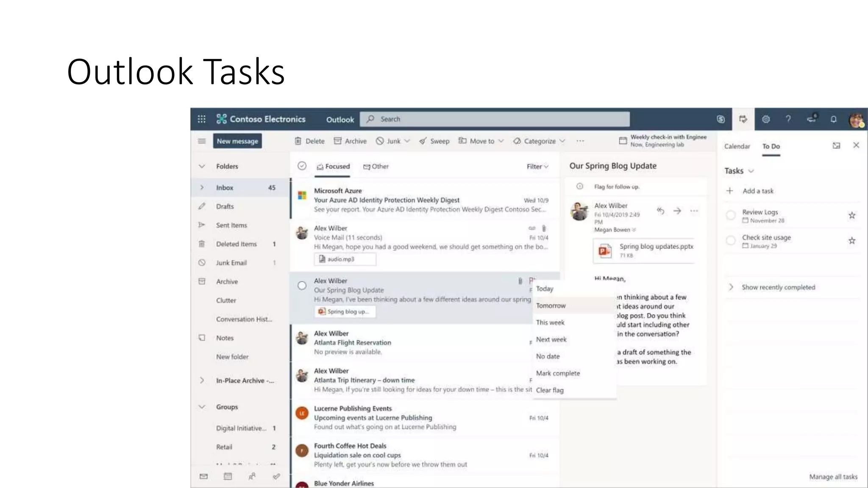Switch to Mail icon in bottom bar
The height and width of the screenshot is (488, 868).
point(203,477)
